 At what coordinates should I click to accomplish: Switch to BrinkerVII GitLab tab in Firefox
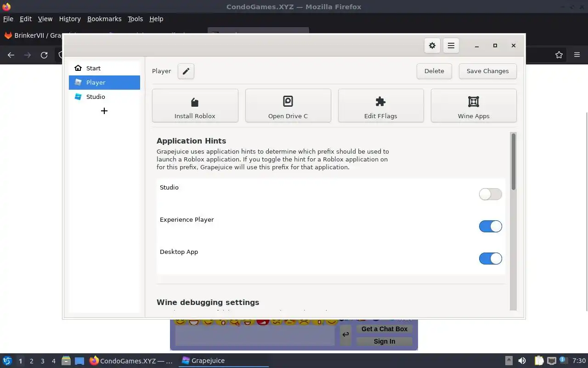(33, 35)
